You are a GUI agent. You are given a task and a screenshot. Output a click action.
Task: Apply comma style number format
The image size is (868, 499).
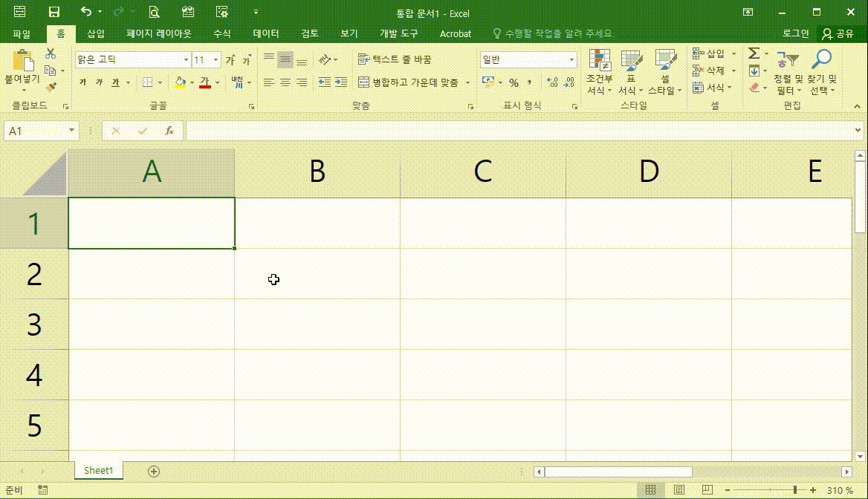coord(529,82)
